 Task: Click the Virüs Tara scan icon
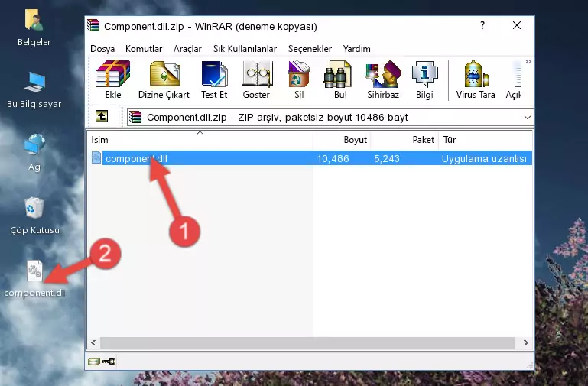pyautogui.click(x=476, y=79)
